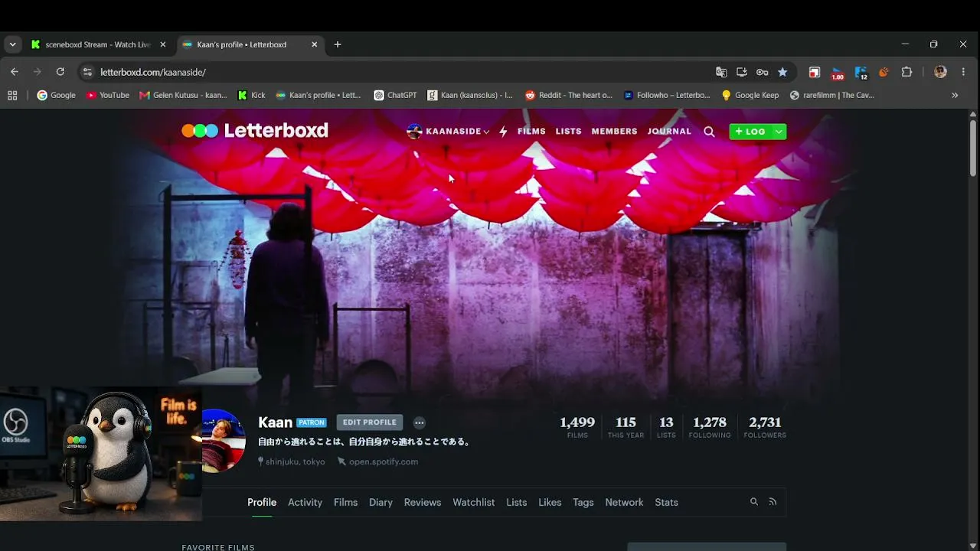Open the profile RSS feed icon
The image size is (980, 551).
pos(773,502)
